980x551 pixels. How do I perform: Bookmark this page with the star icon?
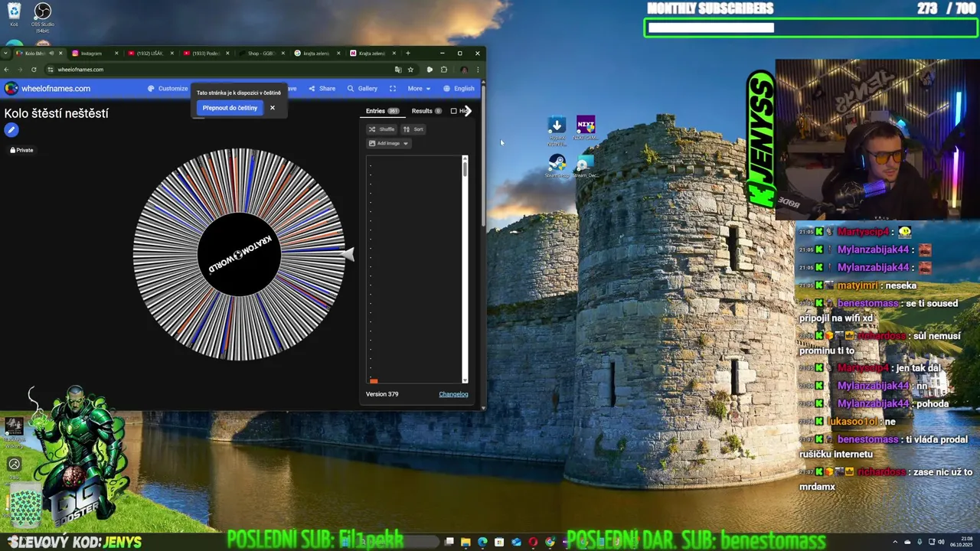tap(410, 70)
